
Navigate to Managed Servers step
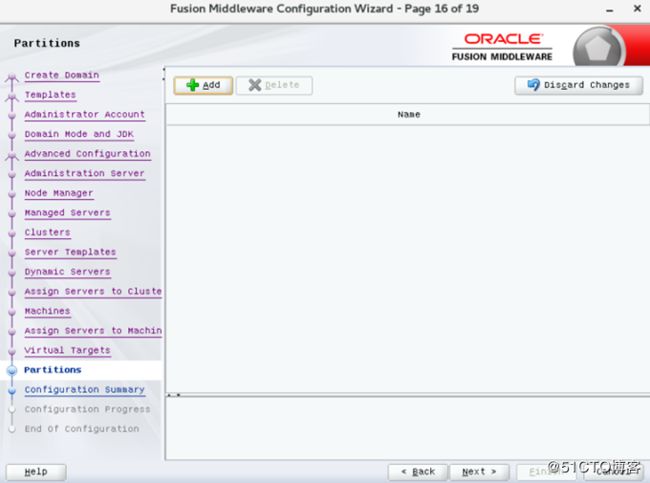[x=67, y=213]
